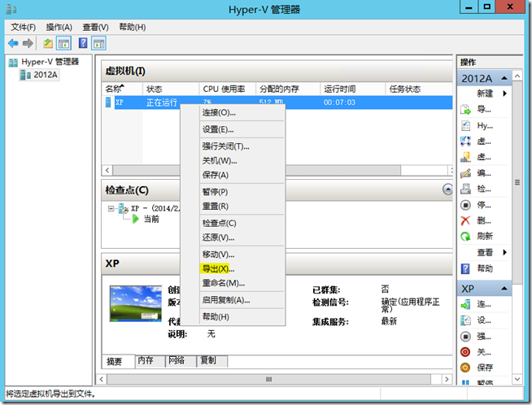Toggle the show/hide action pane toolbar icon
Image resolution: width=532 pixels, height=405 pixels.
click(x=98, y=43)
